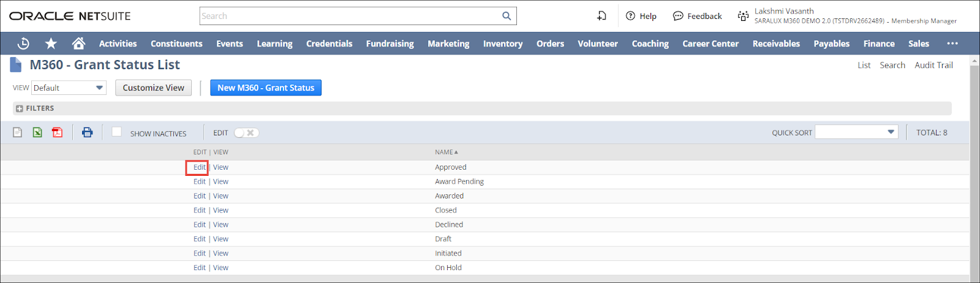Open the Quick Sort dropdown

tap(856, 132)
